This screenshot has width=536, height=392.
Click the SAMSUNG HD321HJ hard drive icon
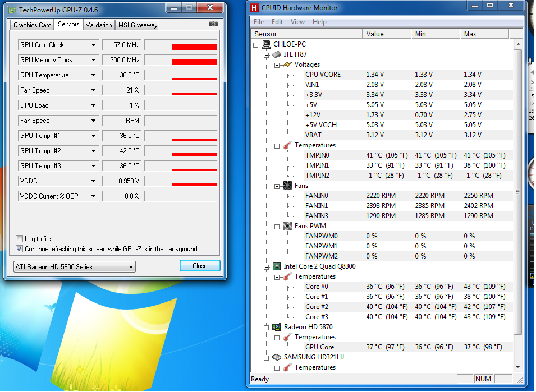point(276,357)
